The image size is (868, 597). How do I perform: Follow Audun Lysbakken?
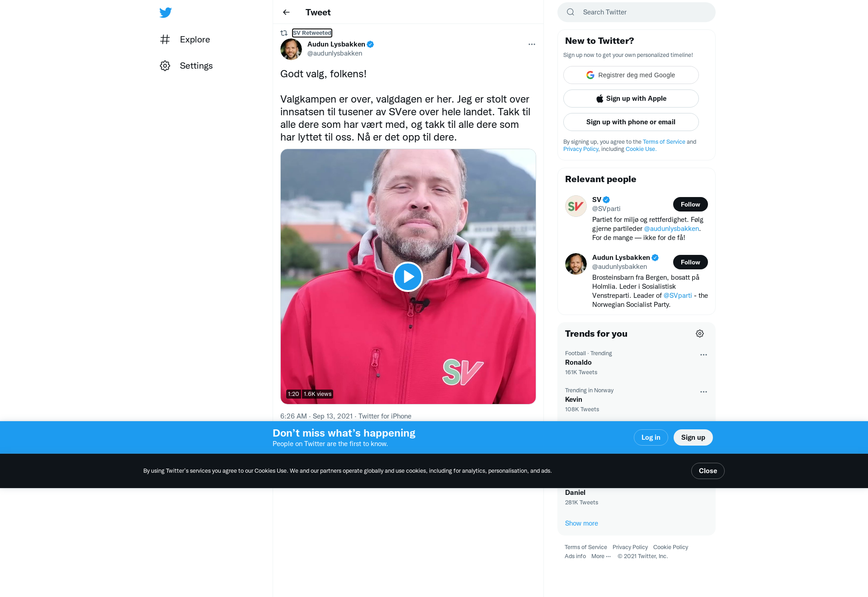[690, 262]
